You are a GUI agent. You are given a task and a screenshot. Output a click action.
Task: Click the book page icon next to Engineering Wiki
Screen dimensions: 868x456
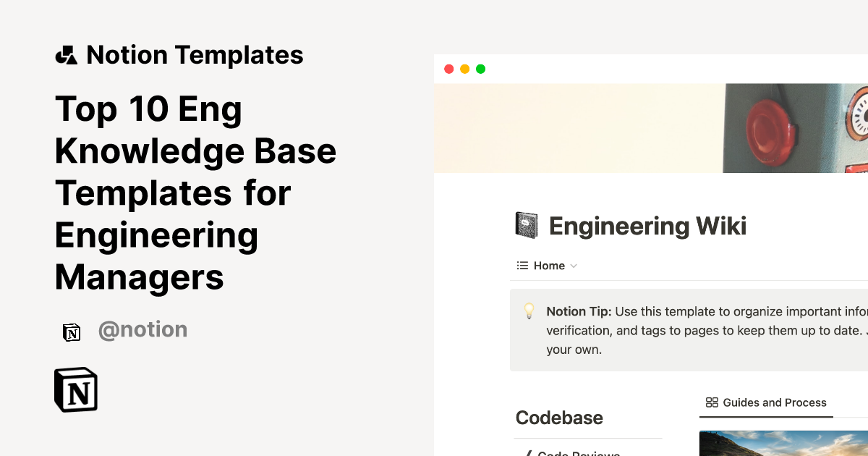[x=526, y=225]
